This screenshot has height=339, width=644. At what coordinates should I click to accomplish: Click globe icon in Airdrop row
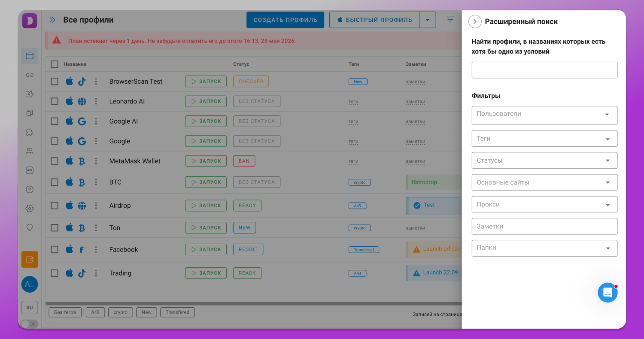tap(82, 206)
